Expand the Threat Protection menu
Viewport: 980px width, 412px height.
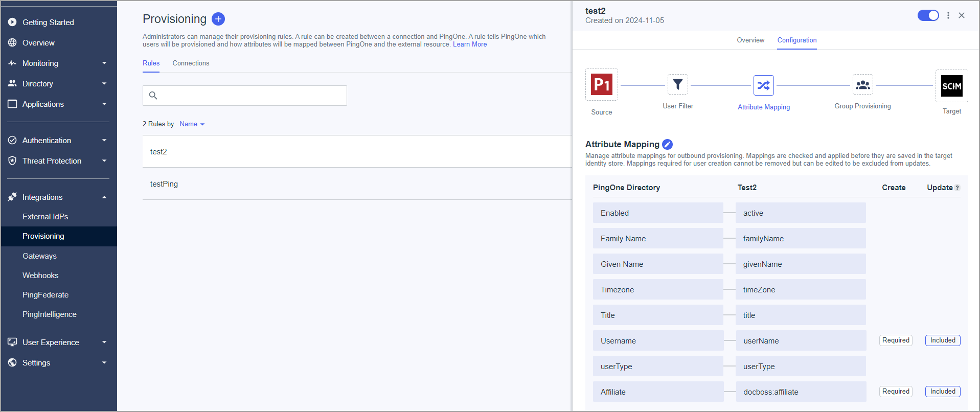(x=104, y=161)
